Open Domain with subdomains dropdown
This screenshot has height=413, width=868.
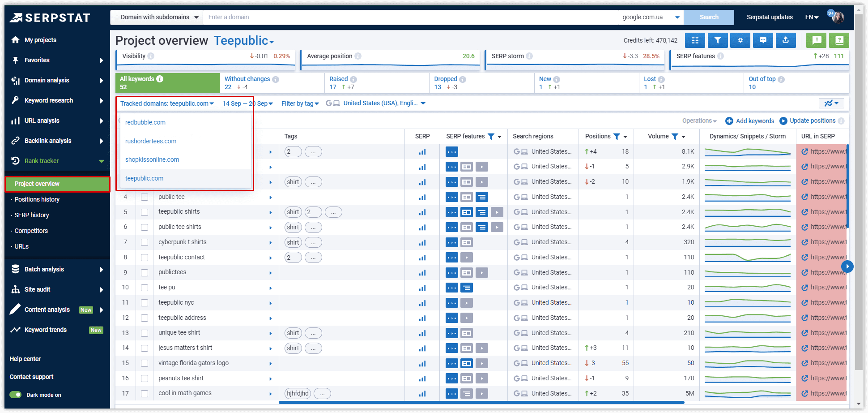click(x=157, y=17)
